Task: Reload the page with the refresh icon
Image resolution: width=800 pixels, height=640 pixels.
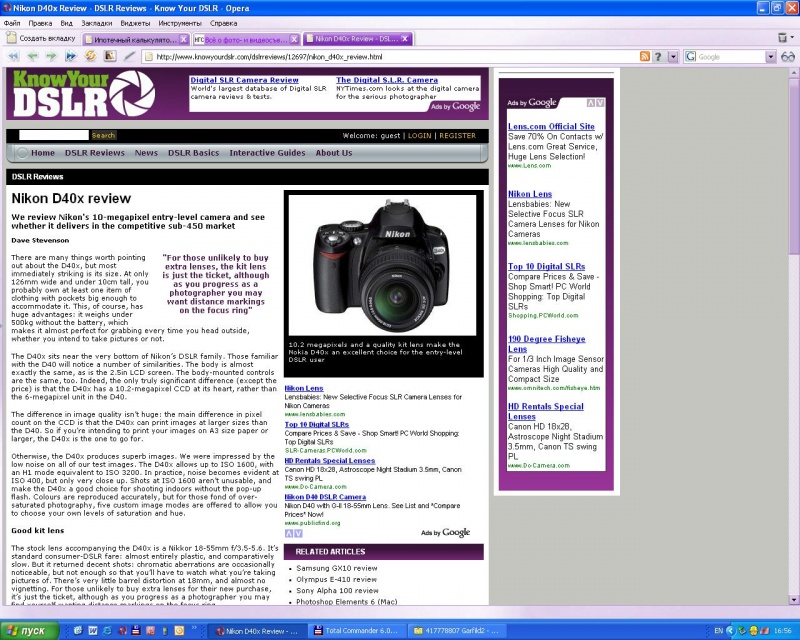Action: 90,57
